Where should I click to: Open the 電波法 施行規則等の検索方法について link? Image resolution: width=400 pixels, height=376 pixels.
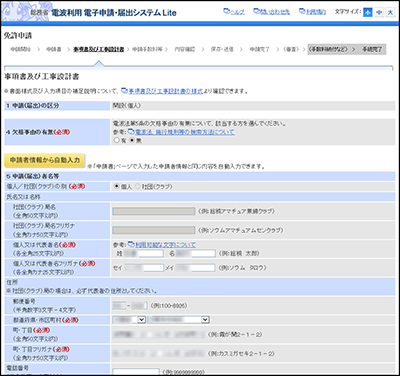pyautogui.click(x=185, y=132)
